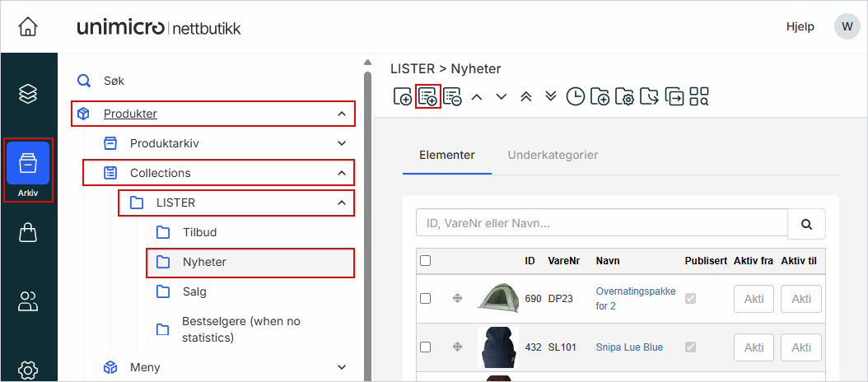The height and width of the screenshot is (382, 868).
Task: Click the Publisert column header
Action: point(706,261)
